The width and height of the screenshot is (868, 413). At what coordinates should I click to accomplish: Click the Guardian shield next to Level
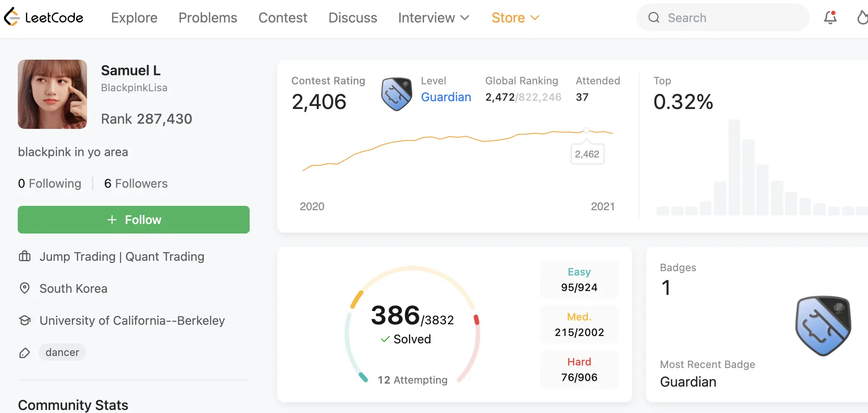pyautogui.click(x=396, y=94)
